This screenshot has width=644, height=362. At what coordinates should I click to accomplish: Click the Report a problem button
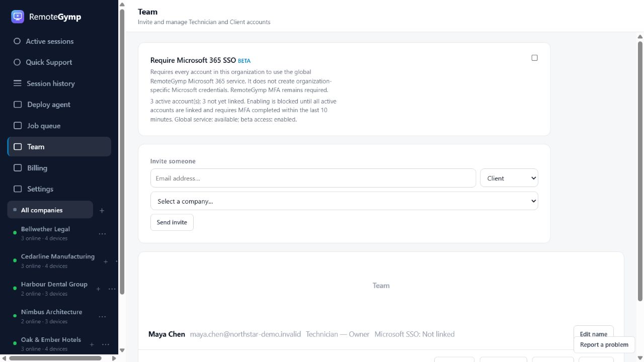604,345
